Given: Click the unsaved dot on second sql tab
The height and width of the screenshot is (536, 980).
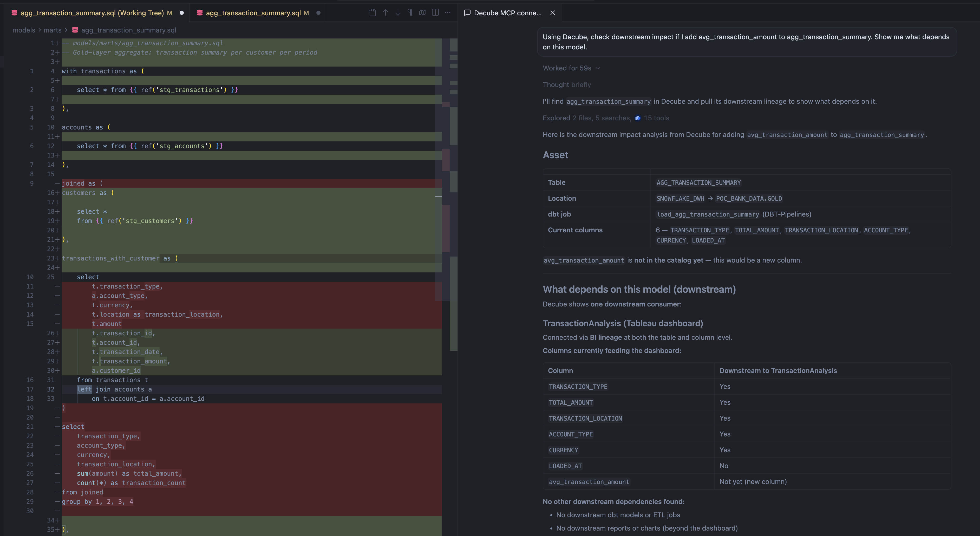Looking at the screenshot, I should click(318, 13).
